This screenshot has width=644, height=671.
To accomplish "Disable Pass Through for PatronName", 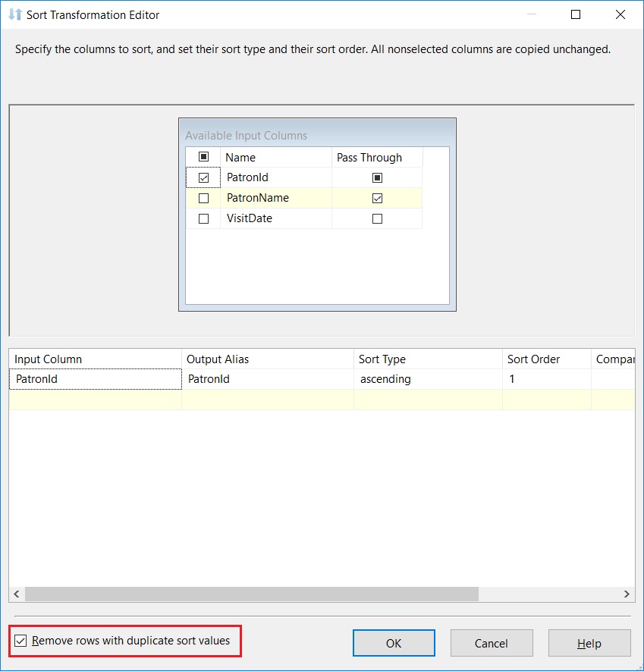I will [376, 197].
